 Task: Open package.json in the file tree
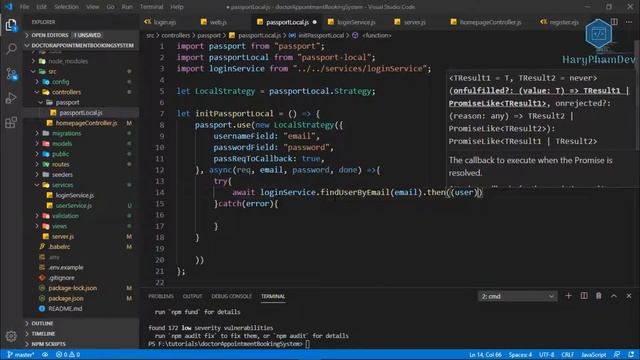pos(66,298)
